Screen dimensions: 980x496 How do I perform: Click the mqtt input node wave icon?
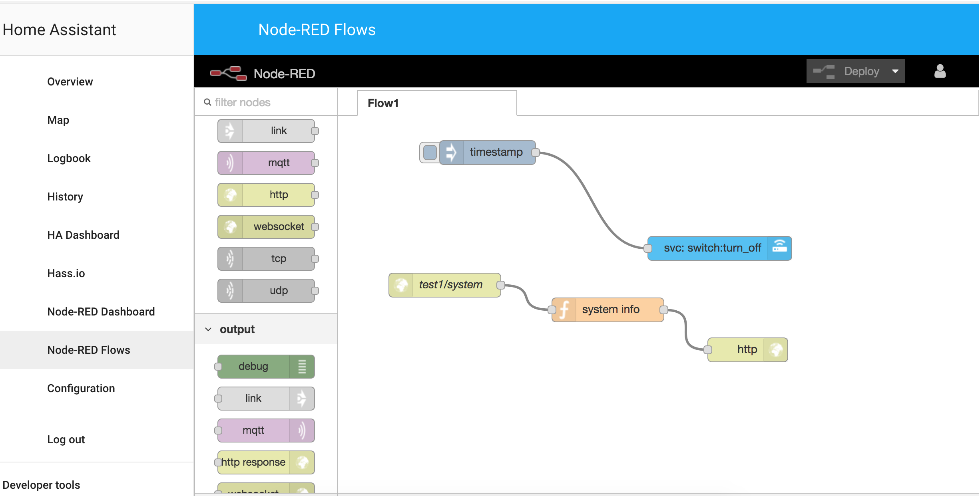(230, 163)
